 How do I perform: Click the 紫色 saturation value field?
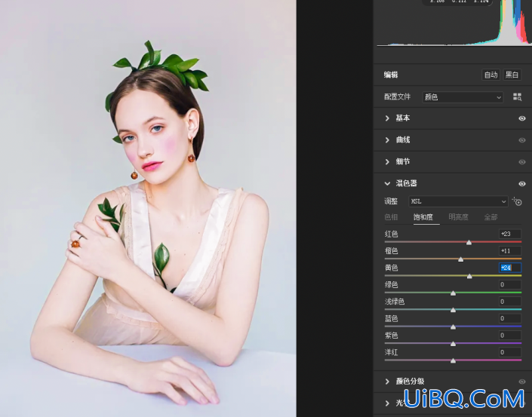coord(510,336)
